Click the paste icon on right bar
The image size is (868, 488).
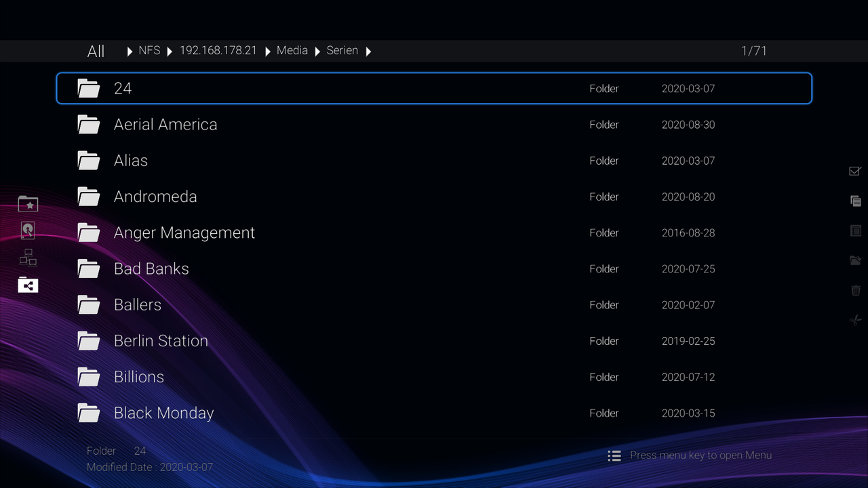[855, 230]
